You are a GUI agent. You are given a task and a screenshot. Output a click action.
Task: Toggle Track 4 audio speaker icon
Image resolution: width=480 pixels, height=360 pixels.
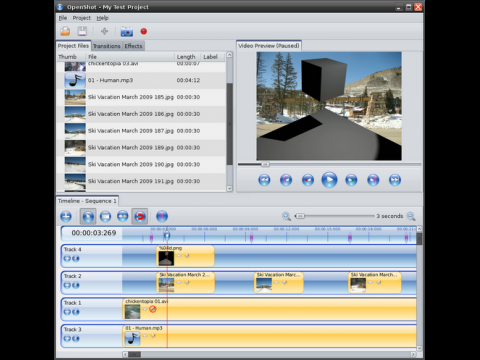(76, 258)
